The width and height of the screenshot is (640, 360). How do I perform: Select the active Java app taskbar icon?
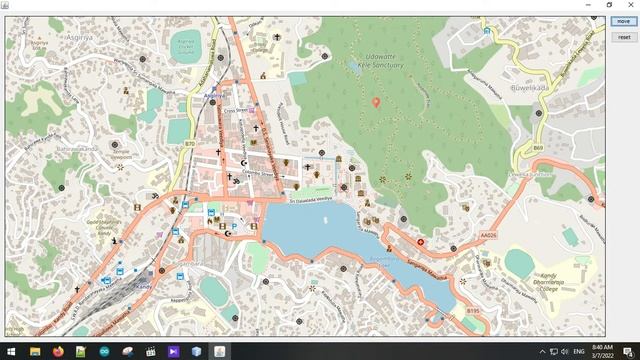[x=220, y=351]
